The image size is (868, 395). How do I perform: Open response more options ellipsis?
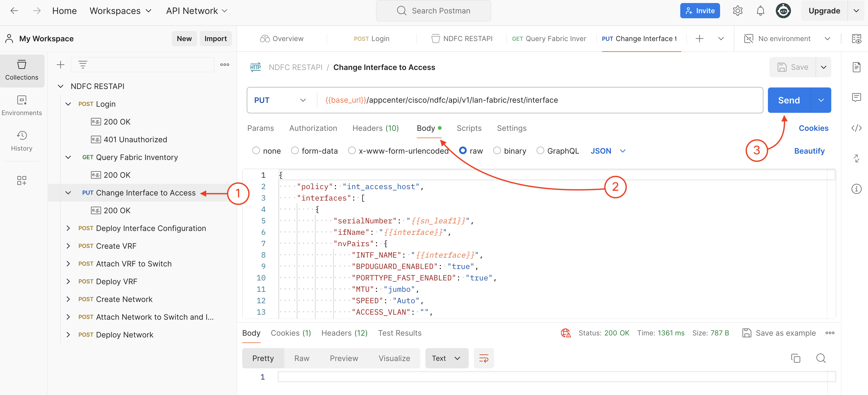(x=830, y=333)
